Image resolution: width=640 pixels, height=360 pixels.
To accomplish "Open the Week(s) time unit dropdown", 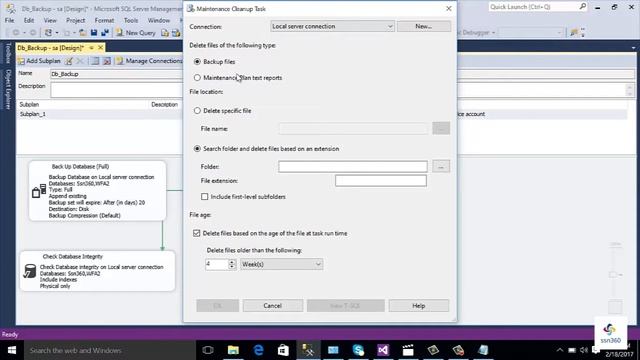I will tap(282, 264).
